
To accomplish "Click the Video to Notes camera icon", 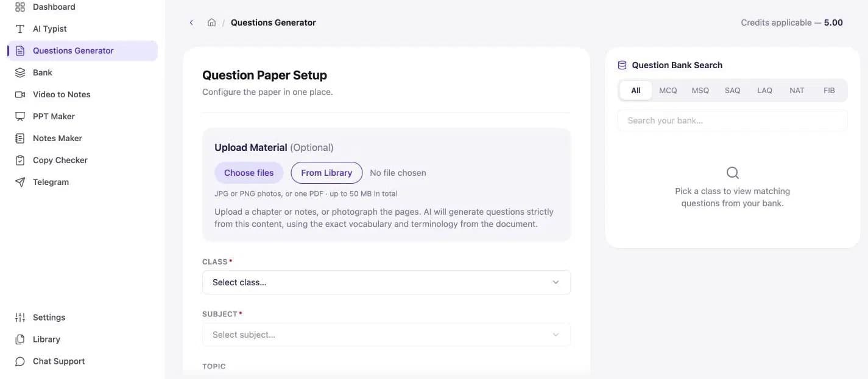I will (20, 94).
